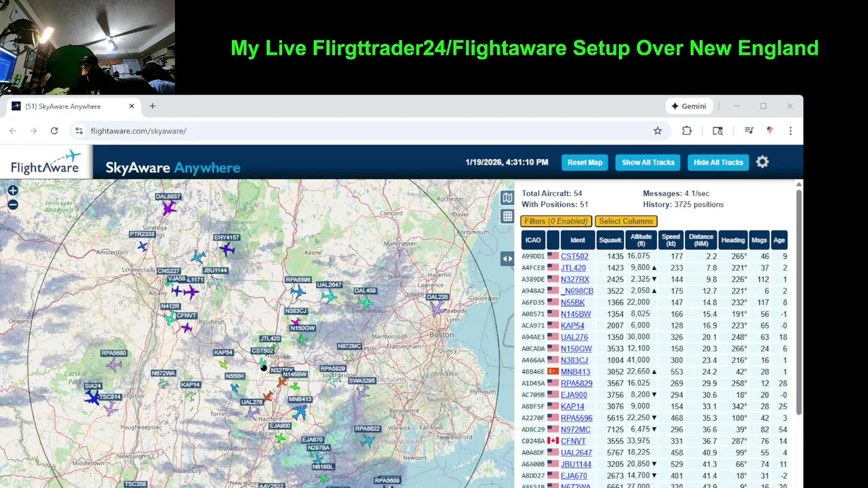
Task: Select the RPA5596 aircraft icon on map
Action: tap(298, 291)
